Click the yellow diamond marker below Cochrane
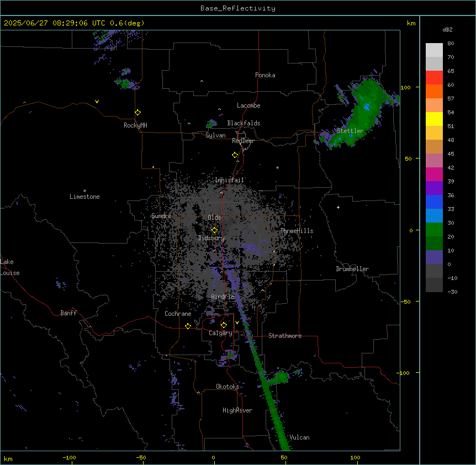Viewport: 476px width, 465px height. point(188,326)
